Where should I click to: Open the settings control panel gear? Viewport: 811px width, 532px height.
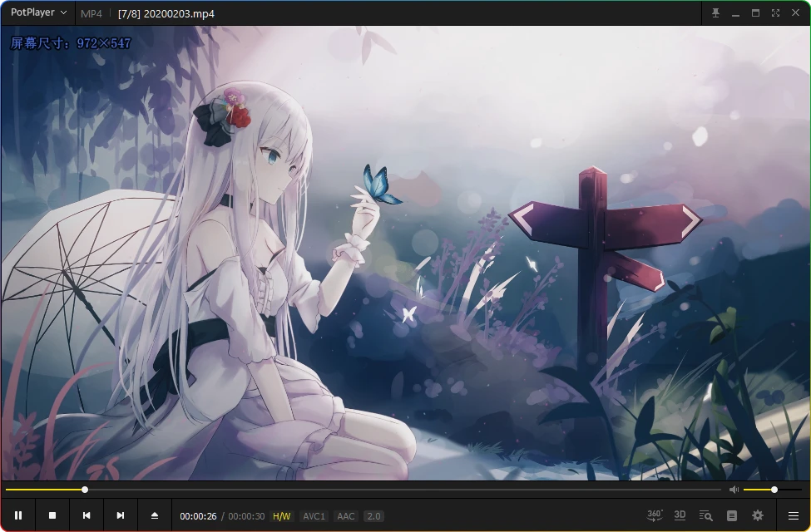(758, 515)
